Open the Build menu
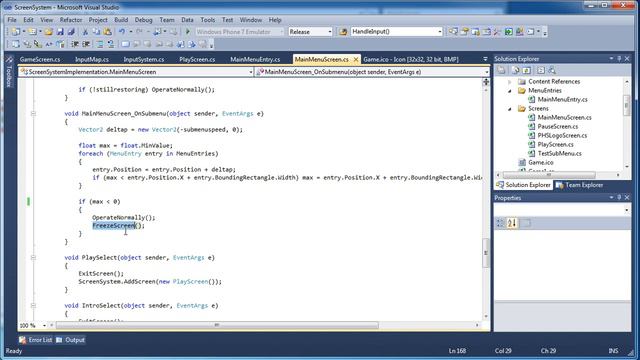 coord(121,20)
